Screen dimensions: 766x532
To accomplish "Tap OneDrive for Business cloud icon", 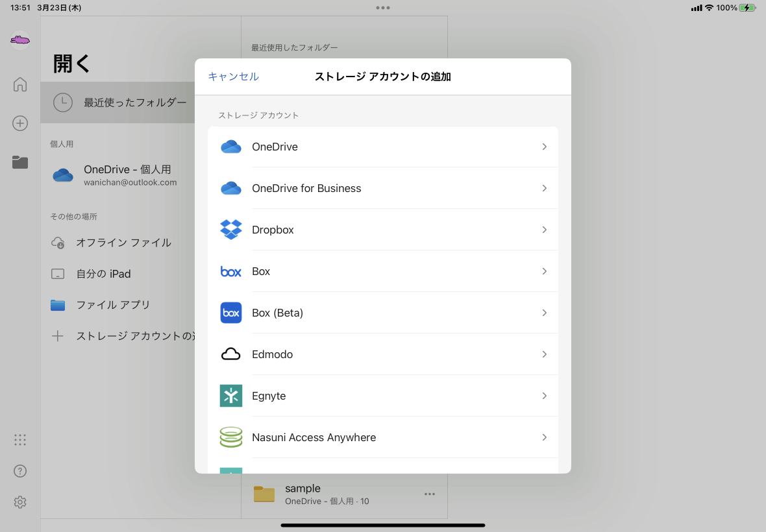I will click(231, 188).
